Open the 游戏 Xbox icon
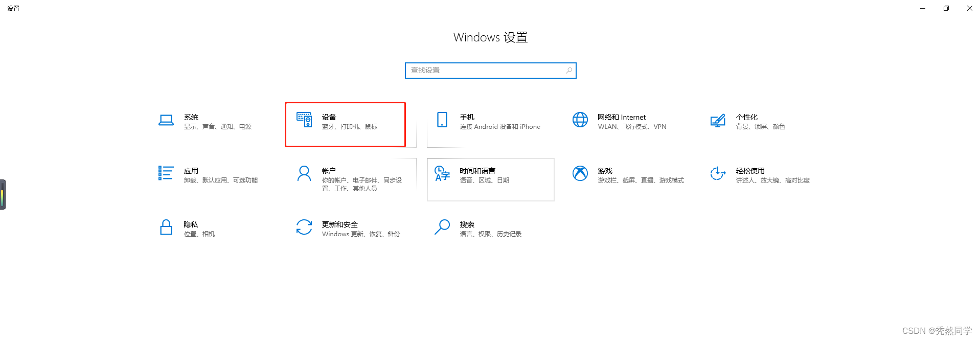The width and height of the screenshot is (980, 340). (580, 173)
